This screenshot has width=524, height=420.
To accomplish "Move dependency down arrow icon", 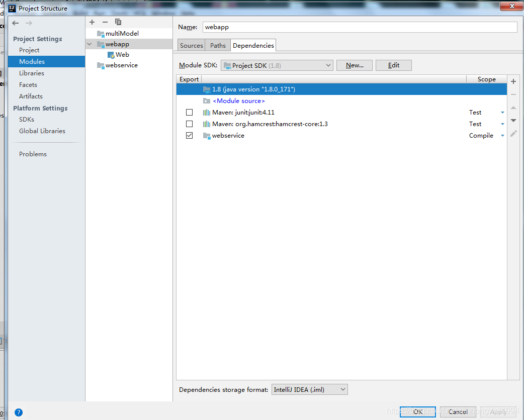I will [513, 120].
